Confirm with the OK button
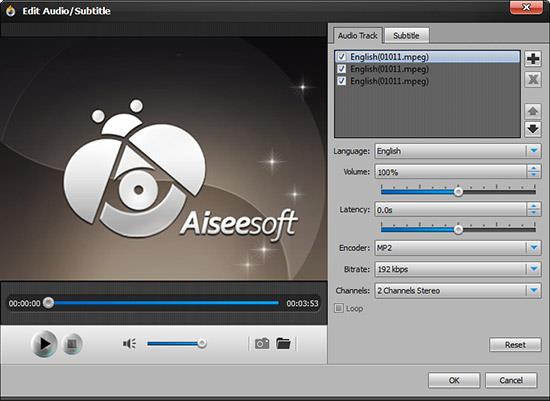 (x=454, y=380)
